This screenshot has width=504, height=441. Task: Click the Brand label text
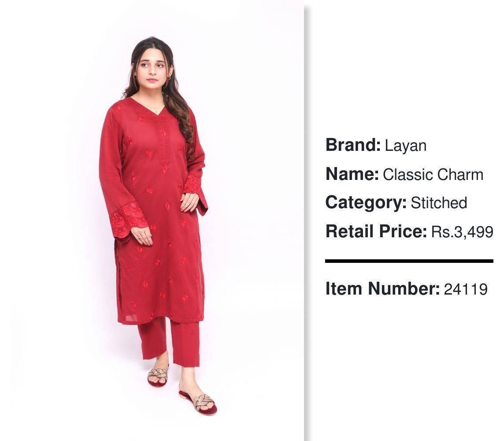353,145
